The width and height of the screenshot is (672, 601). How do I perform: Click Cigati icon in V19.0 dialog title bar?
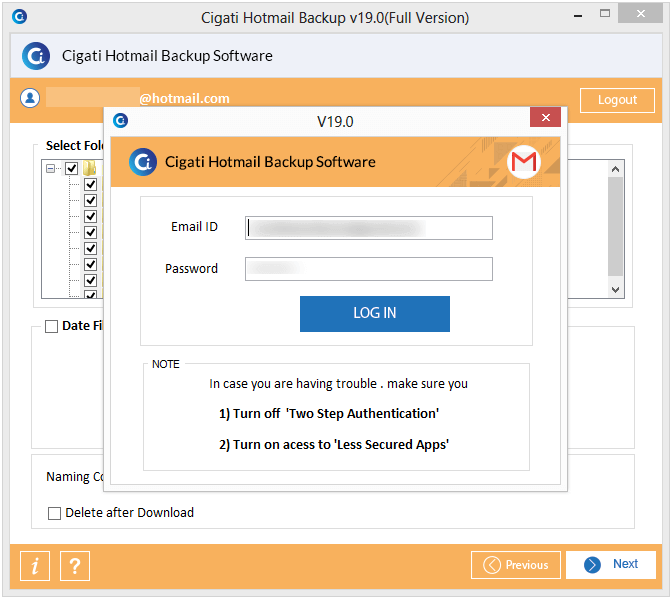(120, 120)
